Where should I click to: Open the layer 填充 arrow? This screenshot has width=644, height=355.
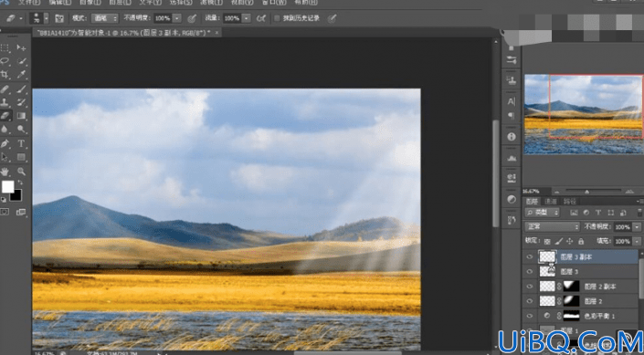coord(637,241)
